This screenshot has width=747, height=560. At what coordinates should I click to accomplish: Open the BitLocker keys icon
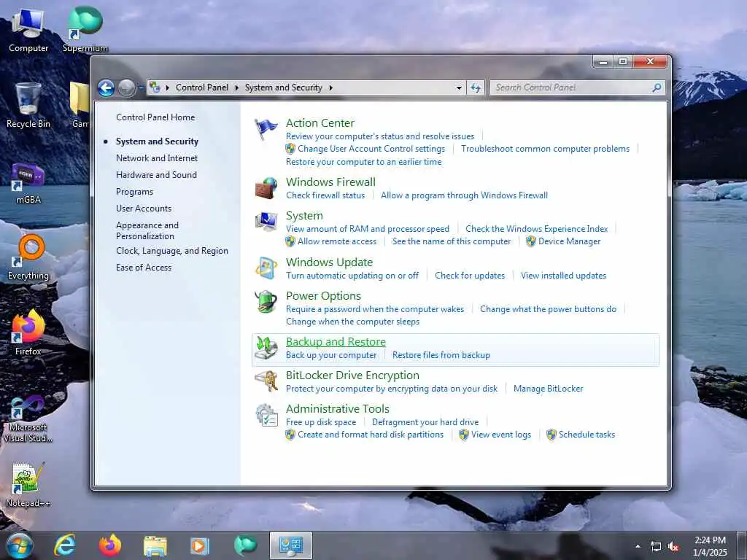point(266,381)
